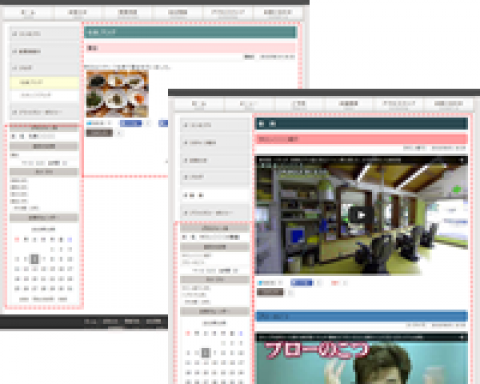
Task: Open the video with pink katakana title
Action: click(361, 359)
